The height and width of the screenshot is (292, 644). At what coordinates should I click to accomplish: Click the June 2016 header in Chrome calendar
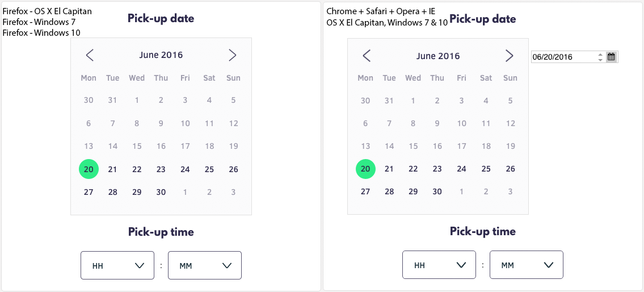pos(438,56)
